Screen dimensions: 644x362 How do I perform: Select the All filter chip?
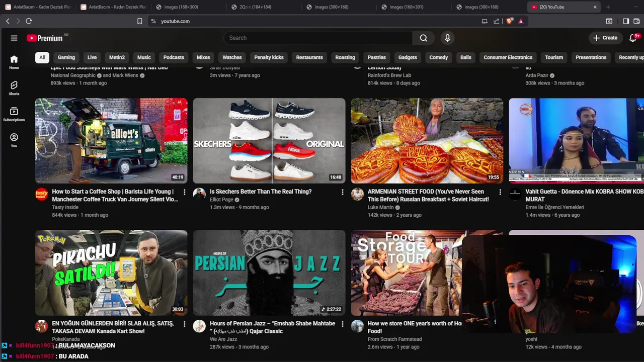coord(42,57)
